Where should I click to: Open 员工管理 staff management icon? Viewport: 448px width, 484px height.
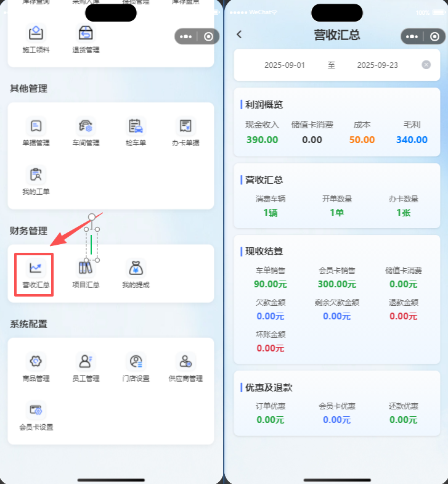coord(86,361)
